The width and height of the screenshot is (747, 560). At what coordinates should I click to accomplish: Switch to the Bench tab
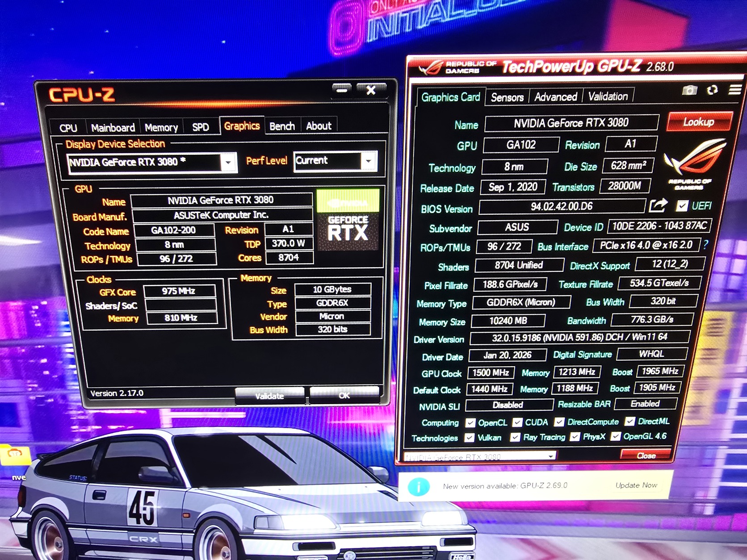(x=282, y=126)
